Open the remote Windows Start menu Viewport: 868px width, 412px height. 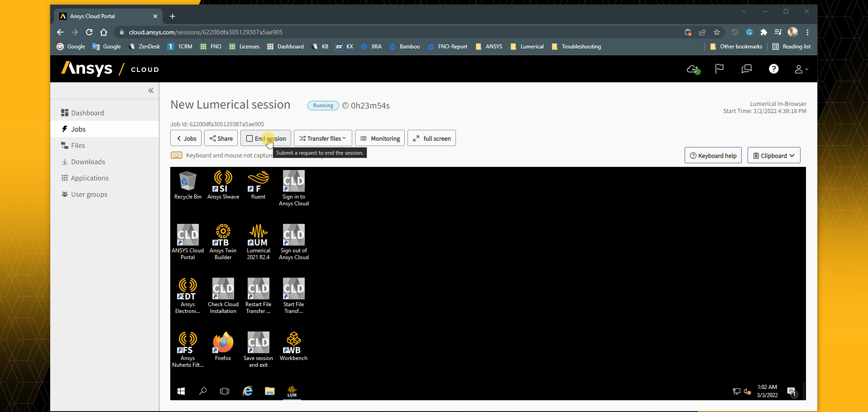click(x=181, y=391)
